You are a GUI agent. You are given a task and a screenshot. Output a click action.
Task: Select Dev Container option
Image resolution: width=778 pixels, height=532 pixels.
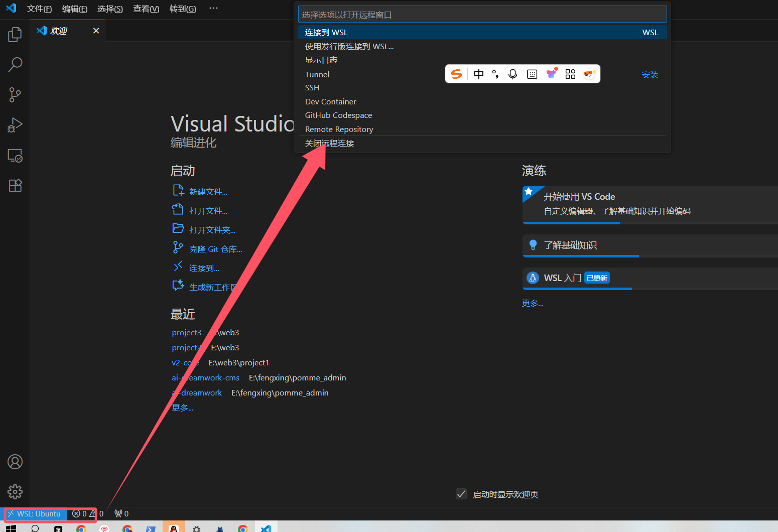pos(482,101)
